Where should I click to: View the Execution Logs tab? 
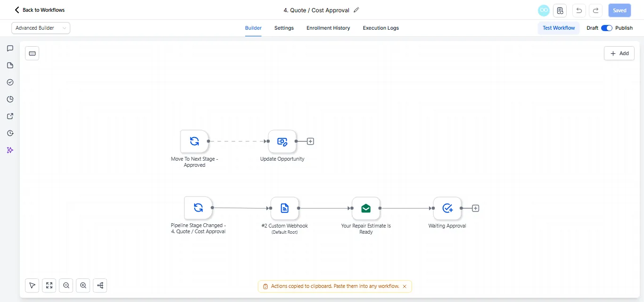pos(381,28)
